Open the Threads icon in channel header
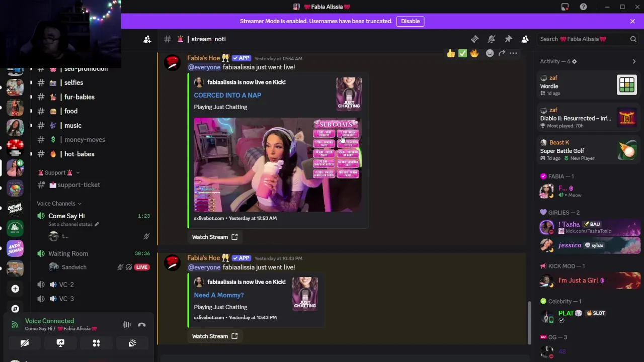The image size is (644, 362). (474, 39)
